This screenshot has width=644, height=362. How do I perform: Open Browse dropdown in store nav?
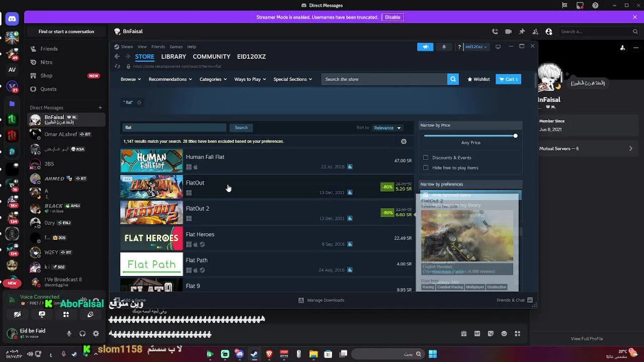coord(131,79)
